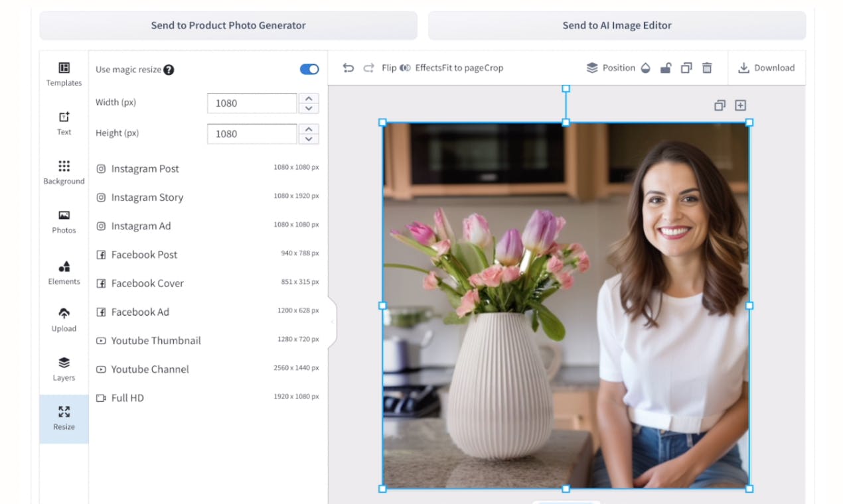This screenshot has width=843, height=504.
Task: Click Fit to page option
Action: (463, 68)
